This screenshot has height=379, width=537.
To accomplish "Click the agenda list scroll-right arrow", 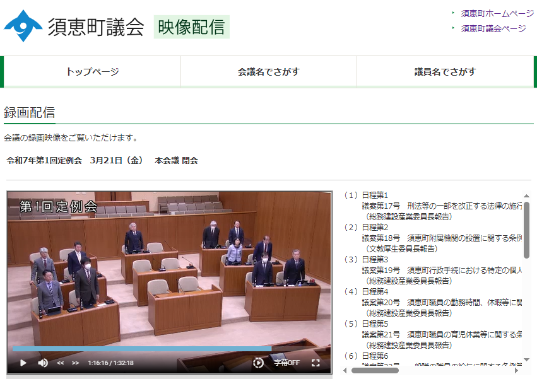I will pos(516,370).
